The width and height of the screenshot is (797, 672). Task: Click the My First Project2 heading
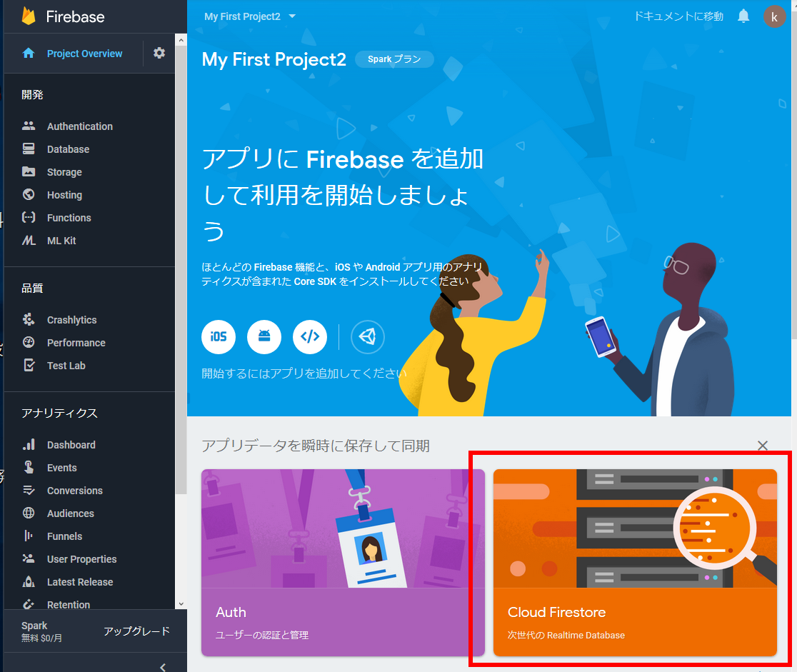coord(274,59)
